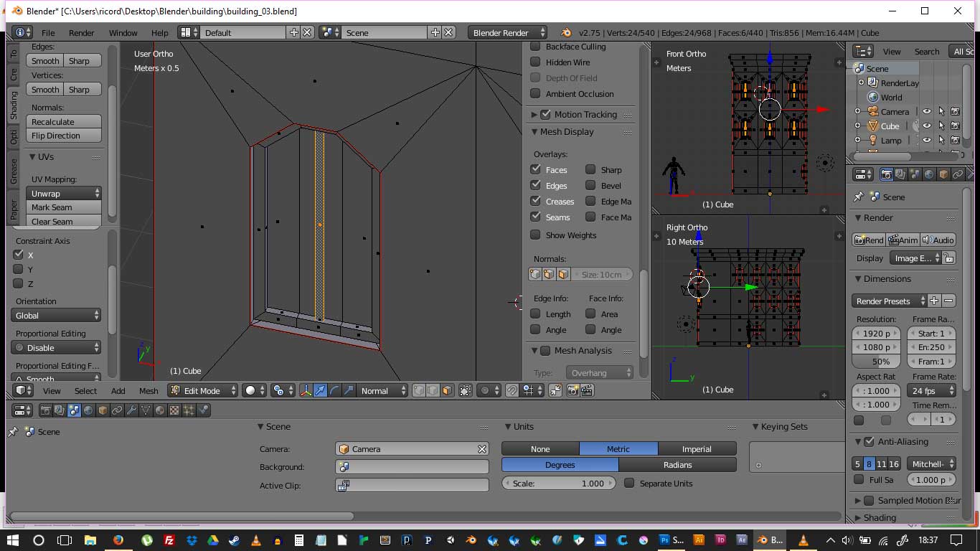Enable the Y constraint axis checkbox

point(19,269)
